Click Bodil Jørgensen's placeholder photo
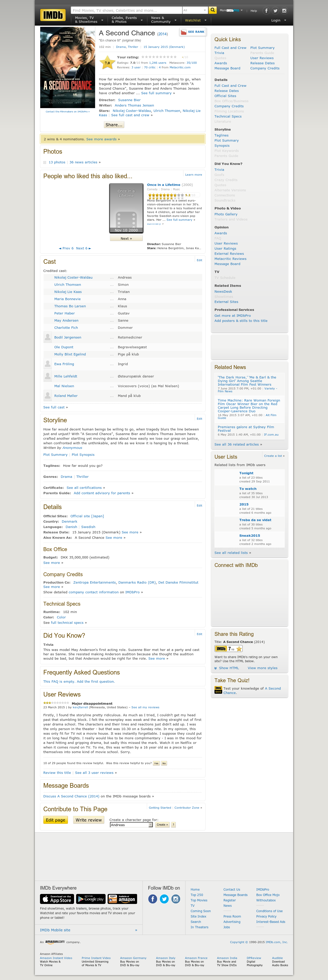328x980 pixels. pos(48,338)
